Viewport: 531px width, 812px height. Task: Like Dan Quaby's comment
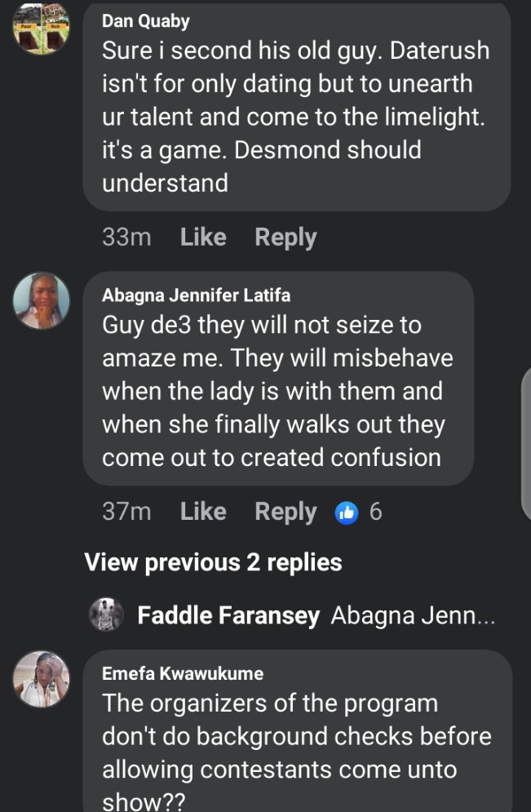203,237
